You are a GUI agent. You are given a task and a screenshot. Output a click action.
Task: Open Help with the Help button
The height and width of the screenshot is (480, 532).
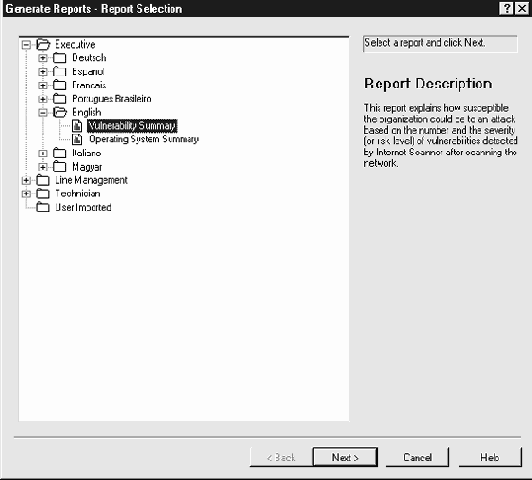[x=490, y=457]
